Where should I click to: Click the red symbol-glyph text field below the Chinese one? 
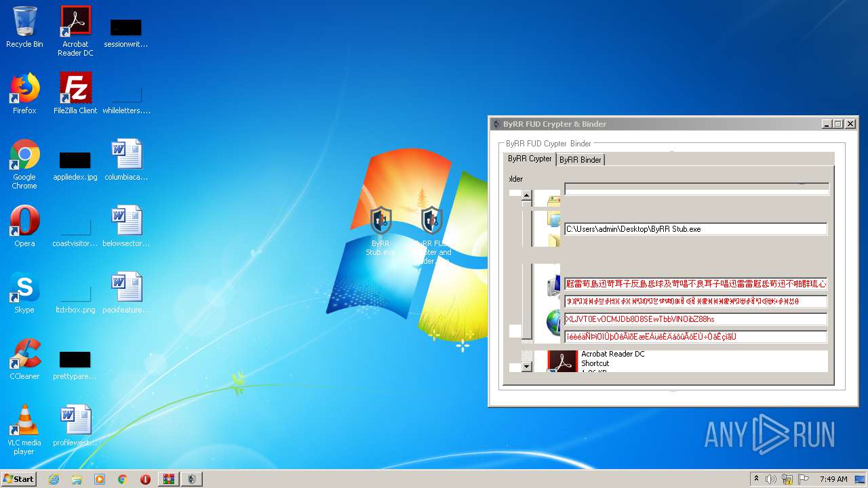(x=696, y=302)
